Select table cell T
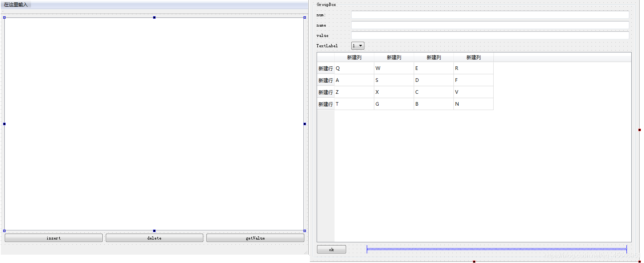Viewport: 644px width, 263px height. [x=354, y=104]
